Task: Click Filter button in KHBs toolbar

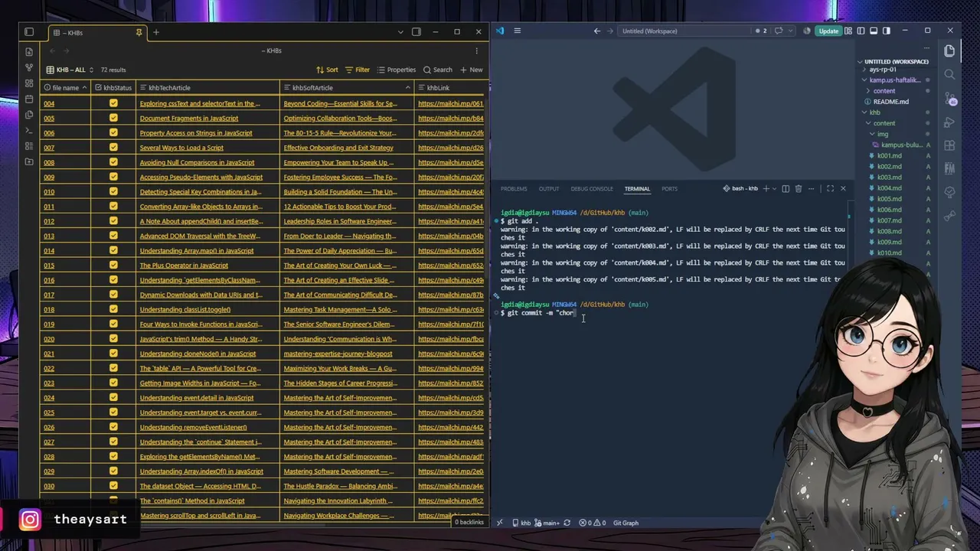Action: (x=358, y=70)
